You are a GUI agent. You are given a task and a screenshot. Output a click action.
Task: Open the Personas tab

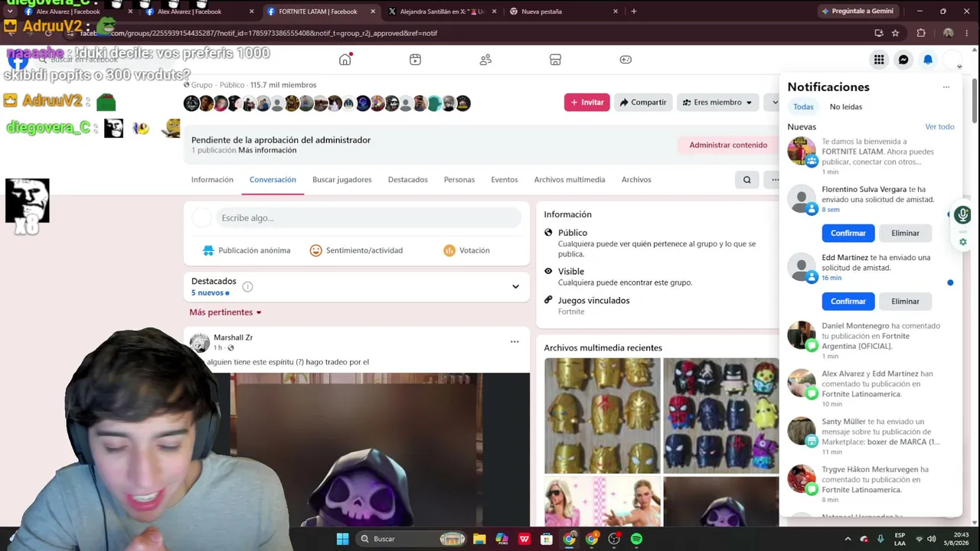459,180
